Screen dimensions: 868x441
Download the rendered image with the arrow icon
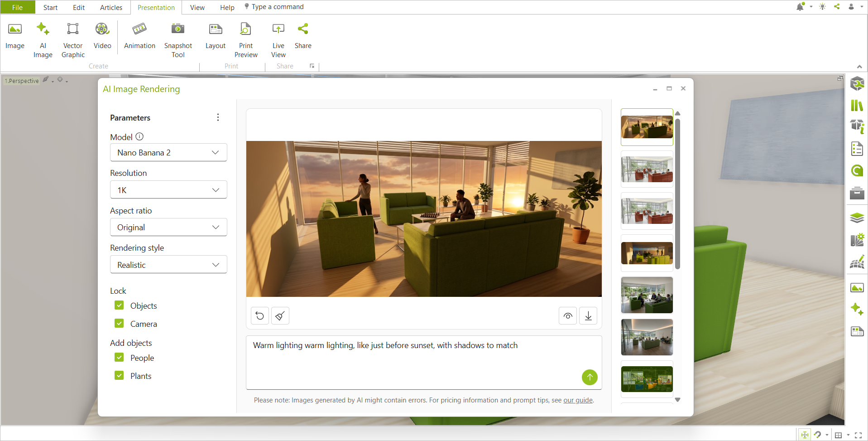588,316
